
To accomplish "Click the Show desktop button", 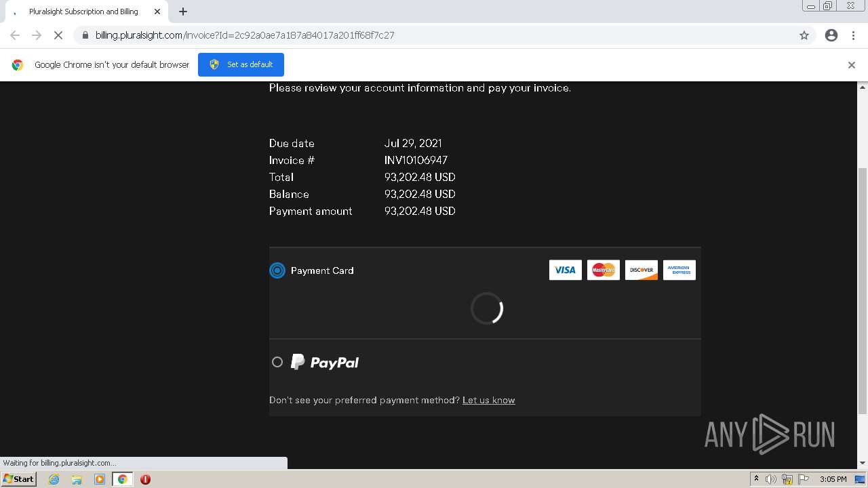I will [860, 479].
